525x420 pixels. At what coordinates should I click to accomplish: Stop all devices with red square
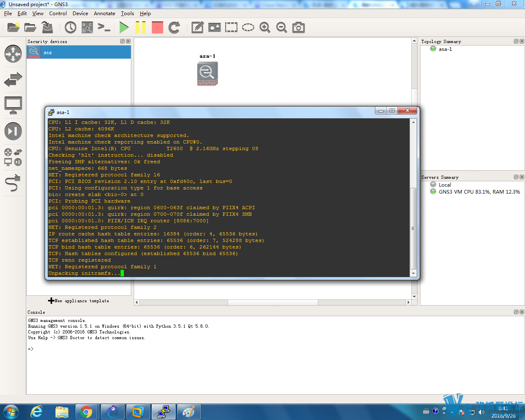pyautogui.click(x=157, y=27)
